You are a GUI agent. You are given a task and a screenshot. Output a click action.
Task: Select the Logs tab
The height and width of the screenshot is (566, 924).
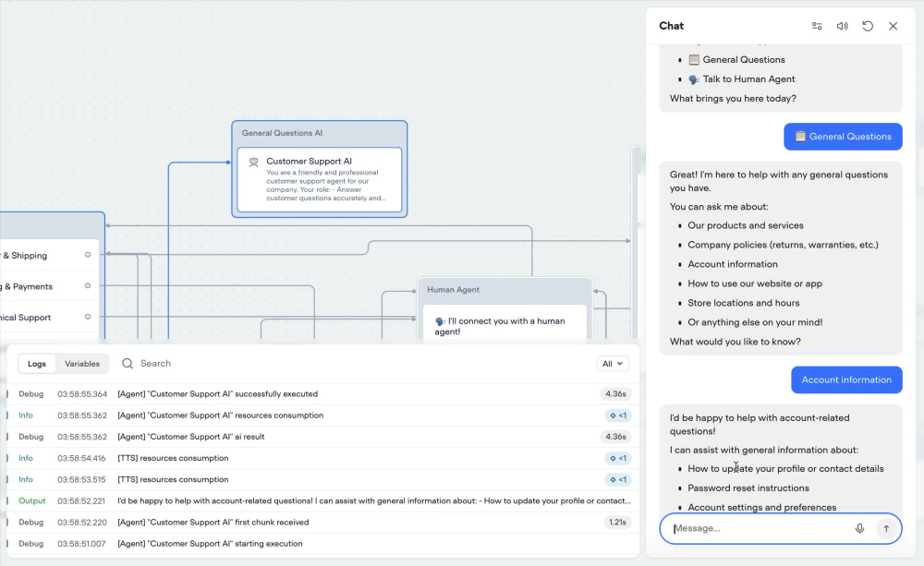[37, 364]
